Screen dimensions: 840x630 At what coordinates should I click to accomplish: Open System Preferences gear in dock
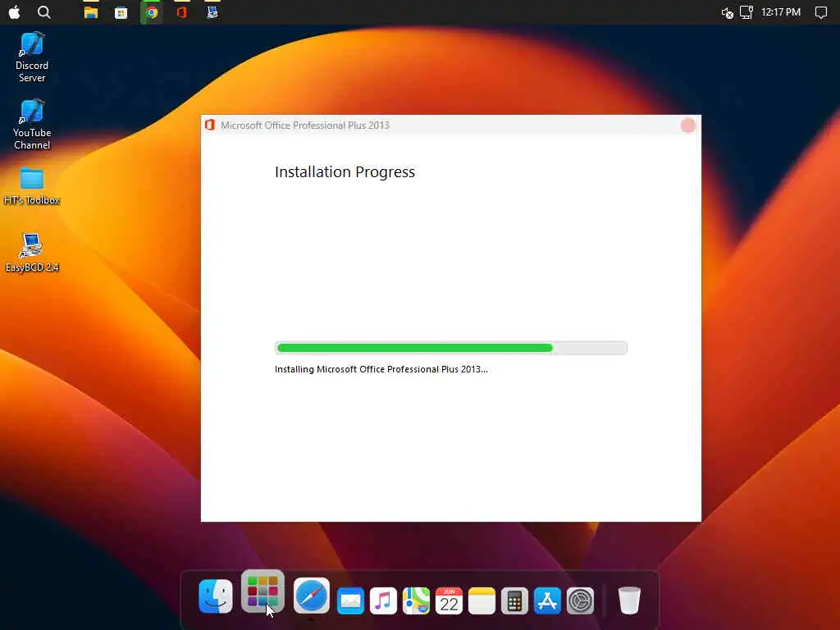[x=580, y=600]
